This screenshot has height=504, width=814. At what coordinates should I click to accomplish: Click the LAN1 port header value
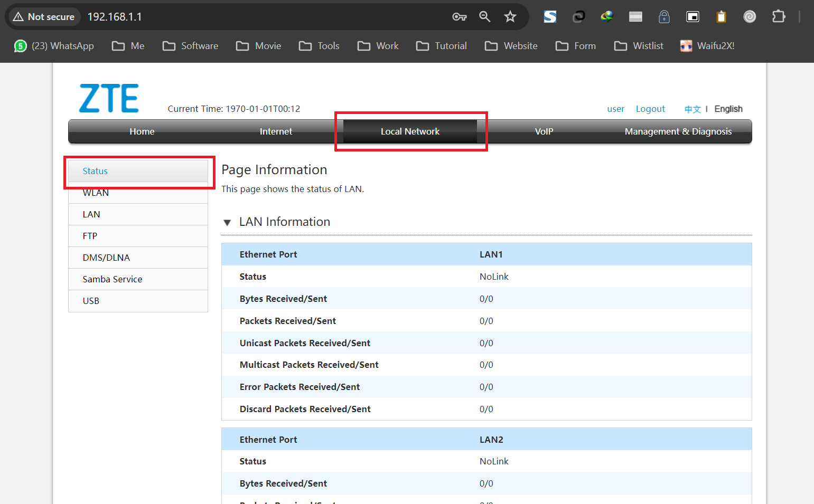tap(491, 254)
